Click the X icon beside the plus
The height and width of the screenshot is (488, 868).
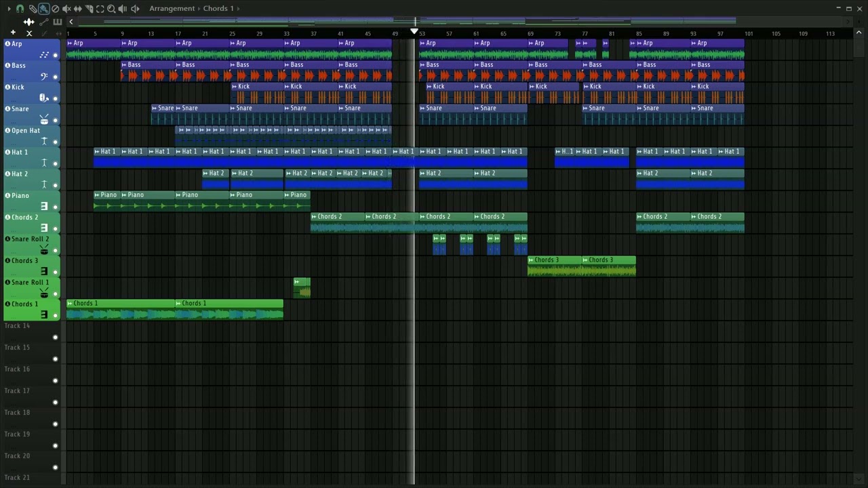[x=29, y=33]
